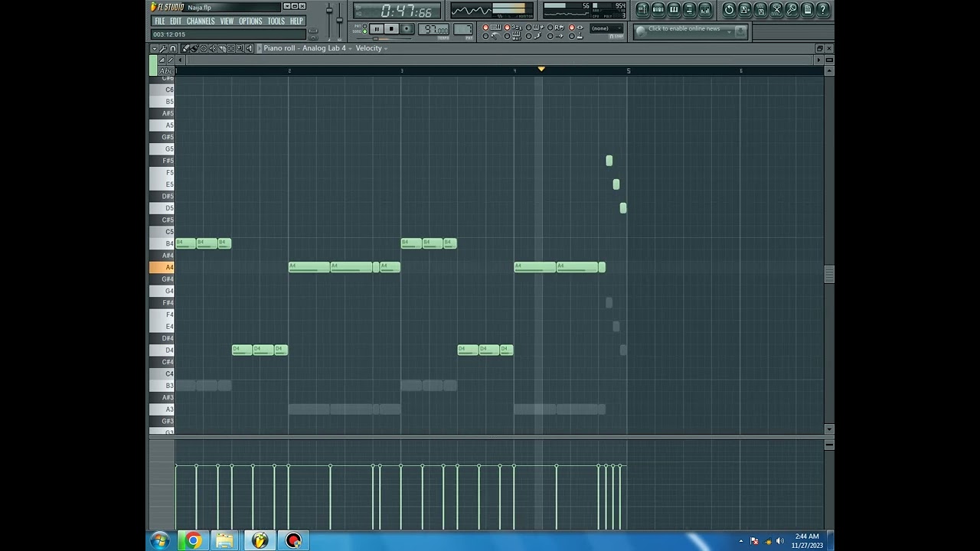This screenshot has height=551, width=980.
Task: Select the Slice tool in piano roll
Action: [222, 48]
